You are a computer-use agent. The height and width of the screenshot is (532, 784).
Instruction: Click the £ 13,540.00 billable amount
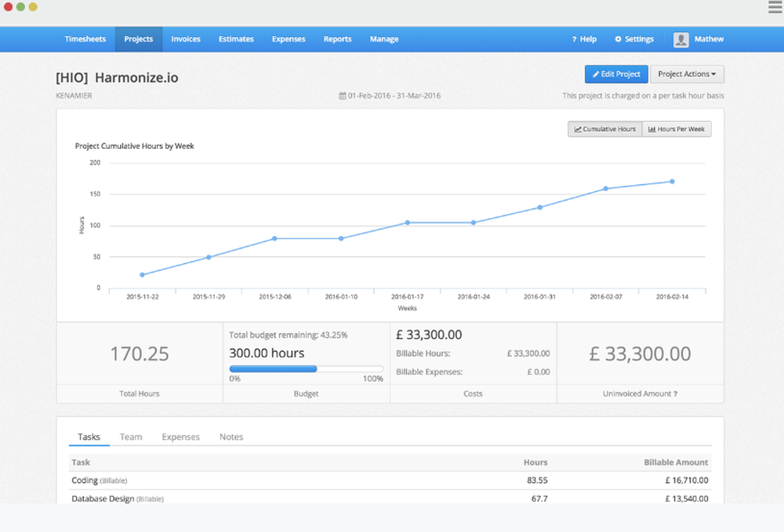[x=687, y=498]
